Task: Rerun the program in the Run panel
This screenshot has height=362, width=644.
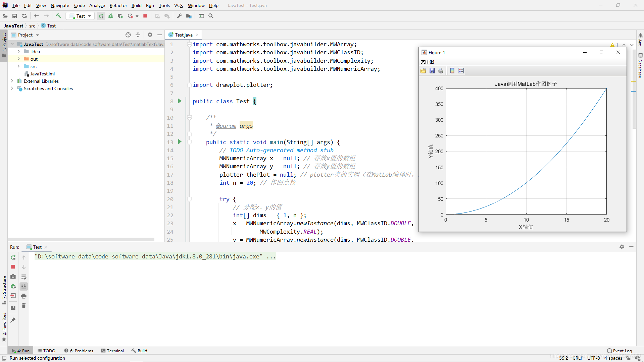Action: pyautogui.click(x=13, y=257)
